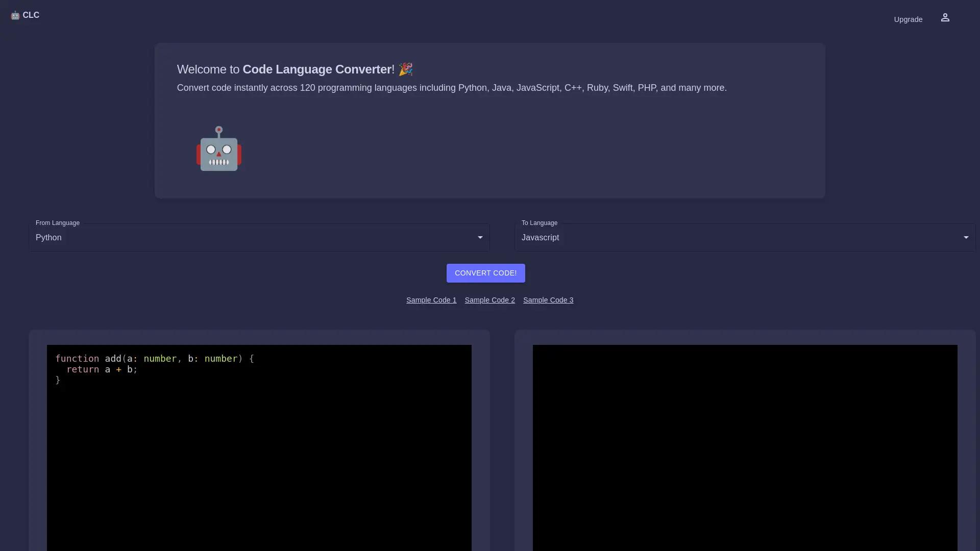Click the empty output code panel
This screenshot has width=980, height=551.
tap(745, 449)
